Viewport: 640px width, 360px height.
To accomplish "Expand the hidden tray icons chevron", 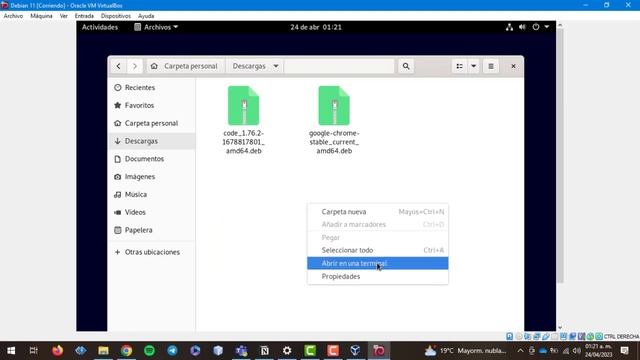I will [x=520, y=351].
